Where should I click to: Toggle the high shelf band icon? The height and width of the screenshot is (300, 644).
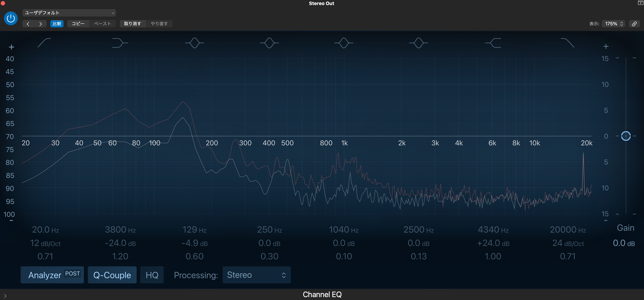(x=493, y=43)
